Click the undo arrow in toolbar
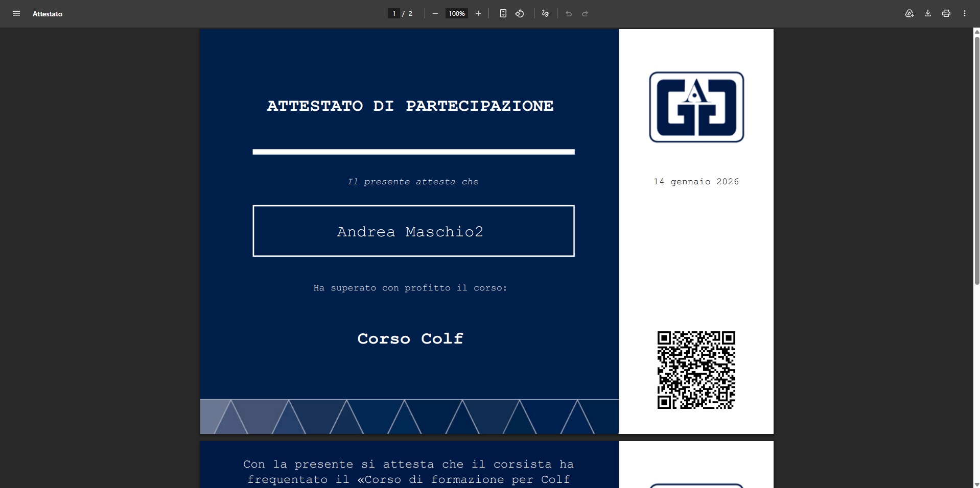 pos(569,14)
